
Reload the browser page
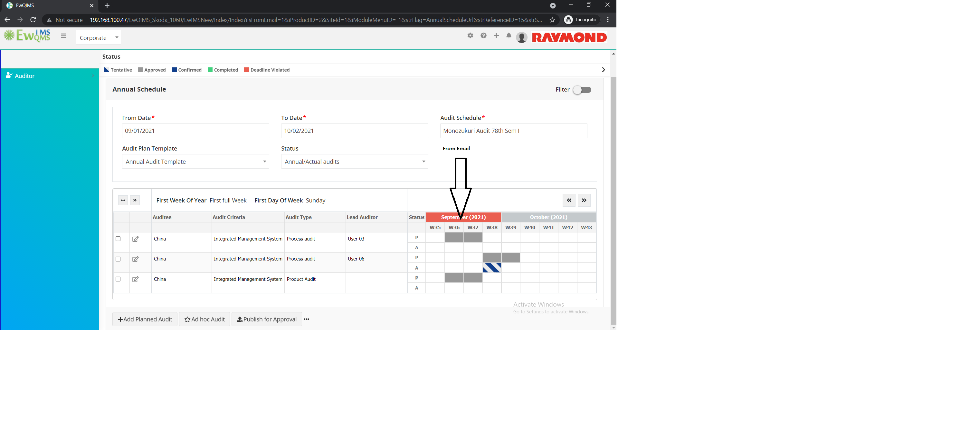(x=33, y=20)
